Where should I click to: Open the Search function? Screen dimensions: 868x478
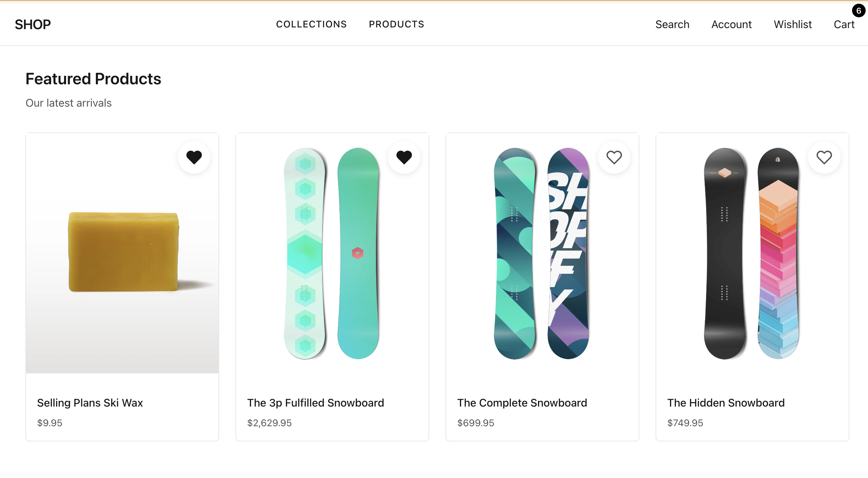(x=672, y=24)
